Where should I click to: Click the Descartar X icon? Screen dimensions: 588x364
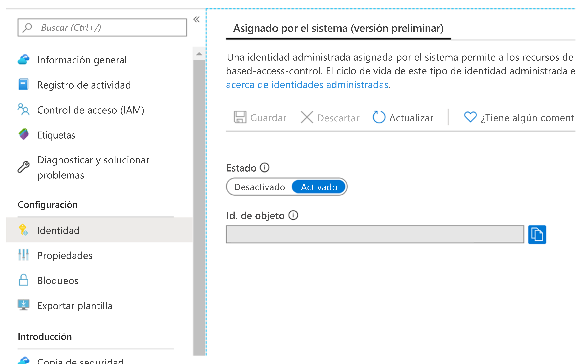pyautogui.click(x=307, y=117)
